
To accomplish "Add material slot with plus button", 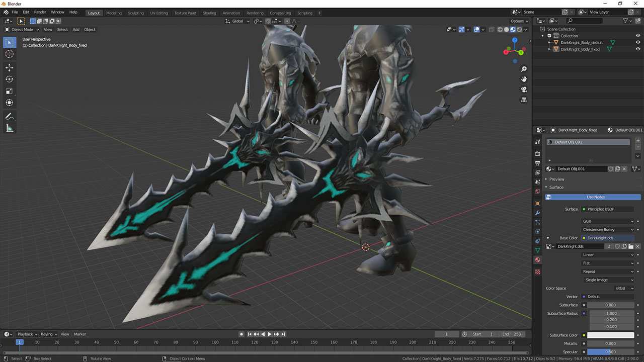I will coord(638,140).
